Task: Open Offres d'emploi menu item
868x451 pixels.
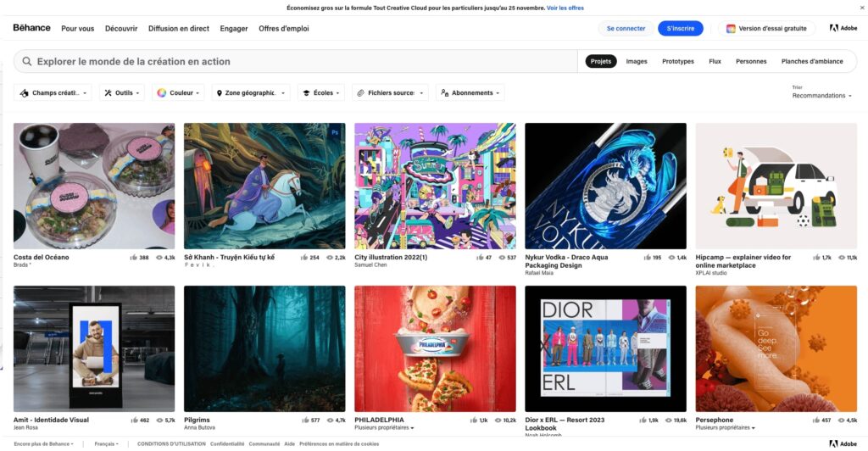Action: click(x=283, y=29)
